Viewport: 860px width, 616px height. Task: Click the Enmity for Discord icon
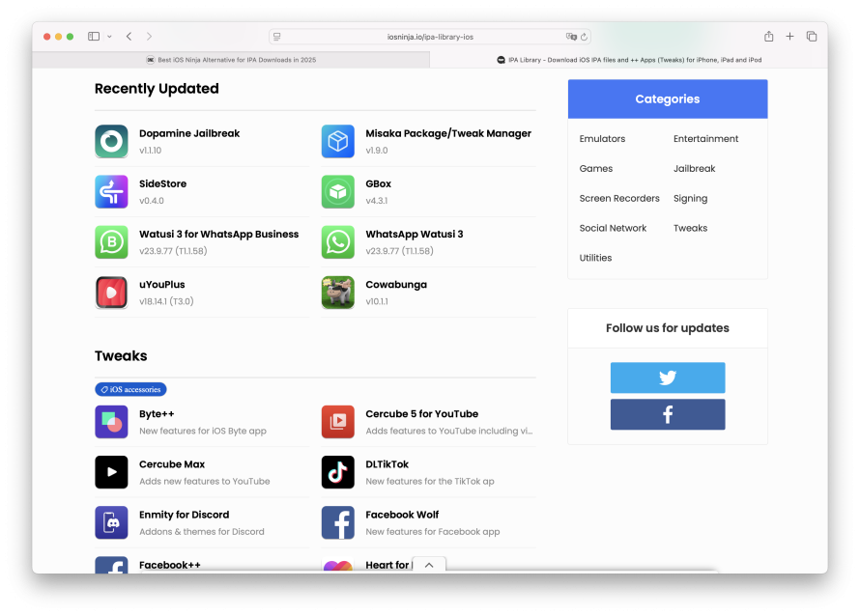click(111, 523)
